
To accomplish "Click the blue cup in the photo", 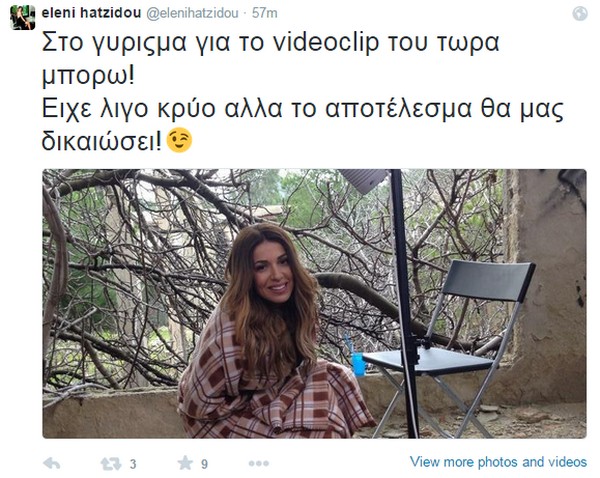I will click(x=358, y=364).
